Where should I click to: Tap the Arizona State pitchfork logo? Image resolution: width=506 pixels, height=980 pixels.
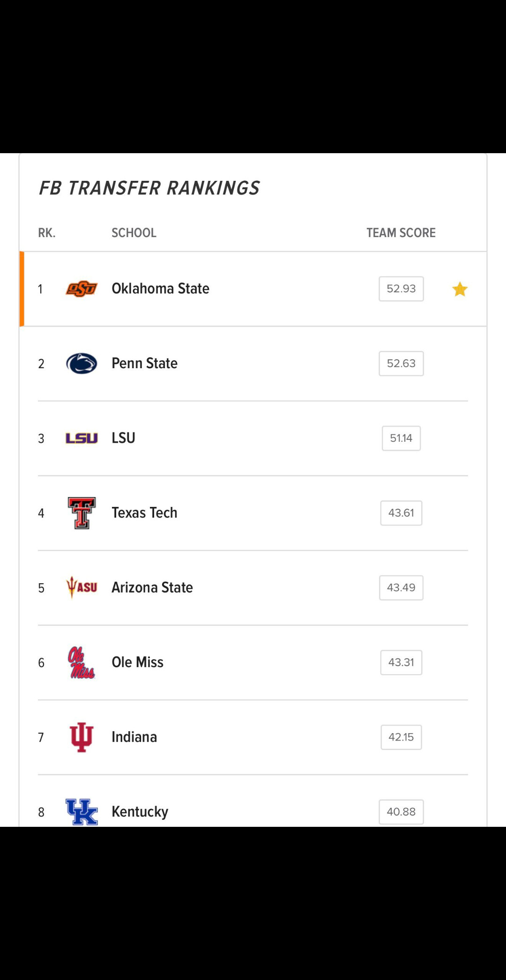pyautogui.click(x=82, y=587)
